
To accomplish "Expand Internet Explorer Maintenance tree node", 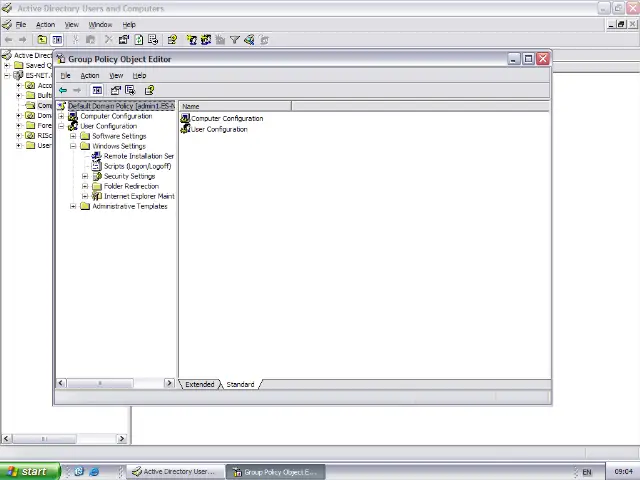I will 85,196.
